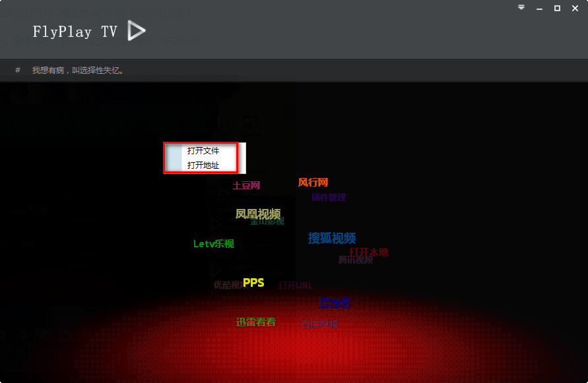Open 搜狐视频 from the tag cloud
The width and height of the screenshot is (588, 383).
click(x=332, y=238)
